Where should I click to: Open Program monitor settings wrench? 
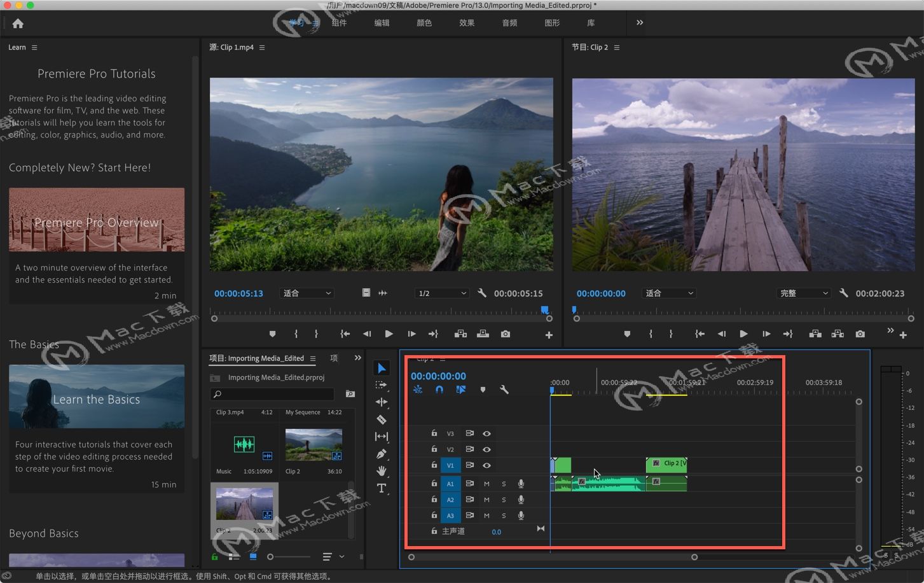point(844,293)
